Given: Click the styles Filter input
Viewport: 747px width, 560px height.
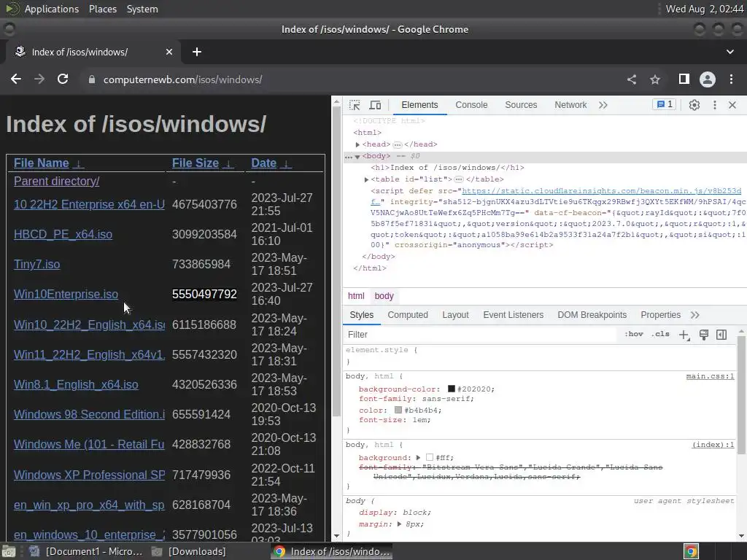Looking at the screenshot, I should tap(481, 335).
